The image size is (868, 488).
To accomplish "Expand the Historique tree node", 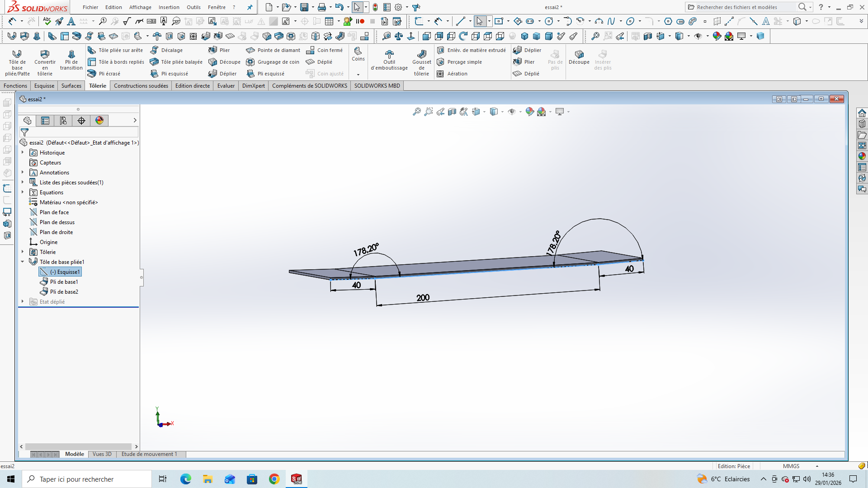I will (x=23, y=153).
